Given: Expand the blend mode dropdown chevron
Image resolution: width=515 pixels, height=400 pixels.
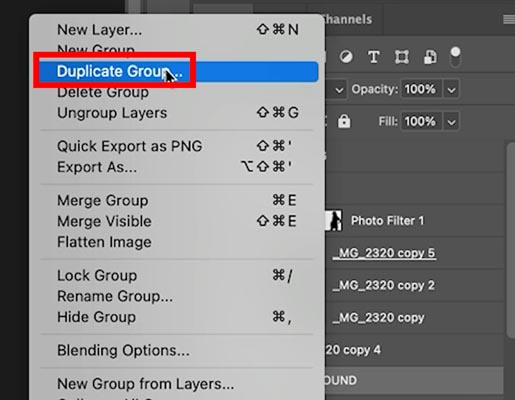Looking at the screenshot, I should point(339,90).
